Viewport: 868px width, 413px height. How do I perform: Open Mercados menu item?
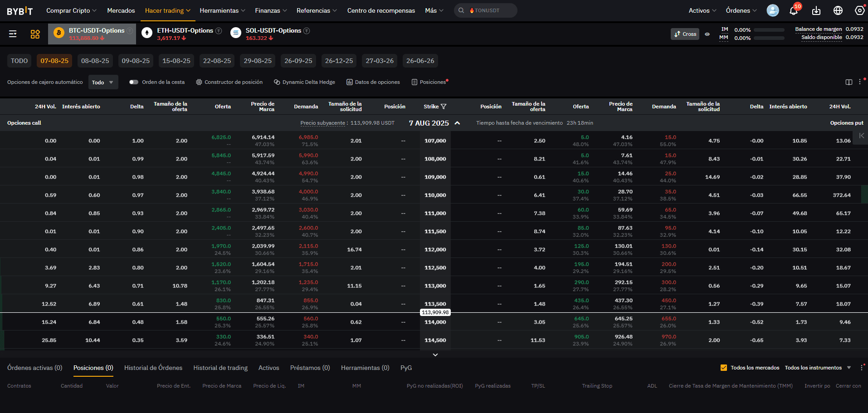pos(121,10)
